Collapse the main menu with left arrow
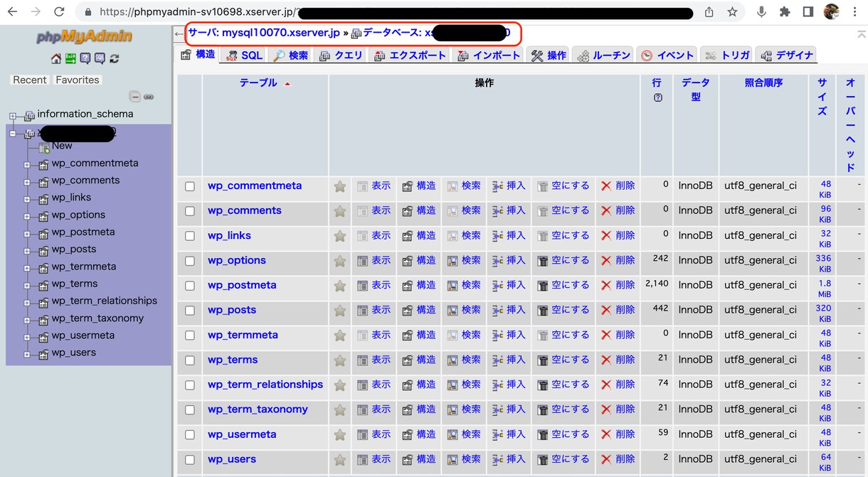The height and width of the screenshot is (477, 868). tap(179, 33)
